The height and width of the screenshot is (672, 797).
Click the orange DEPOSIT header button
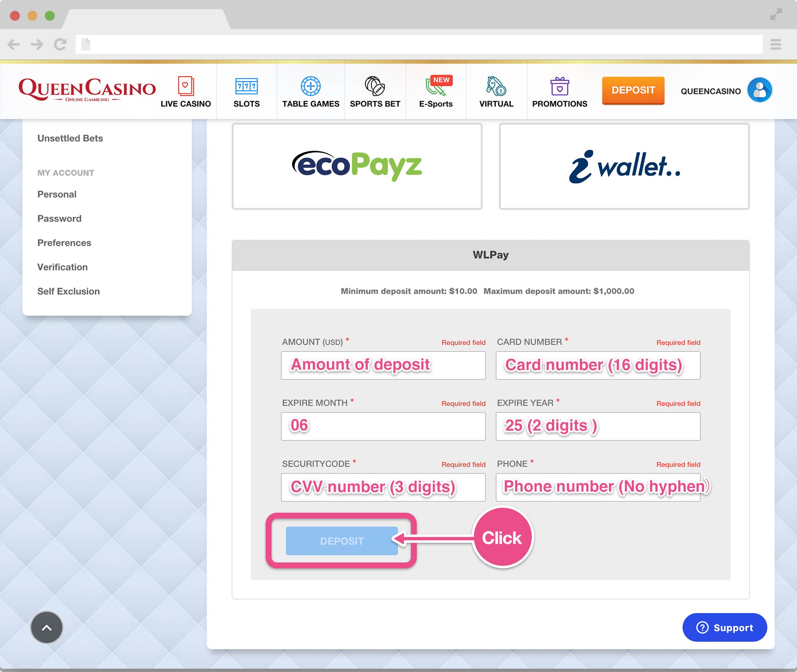pyautogui.click(x=633, y=90)
